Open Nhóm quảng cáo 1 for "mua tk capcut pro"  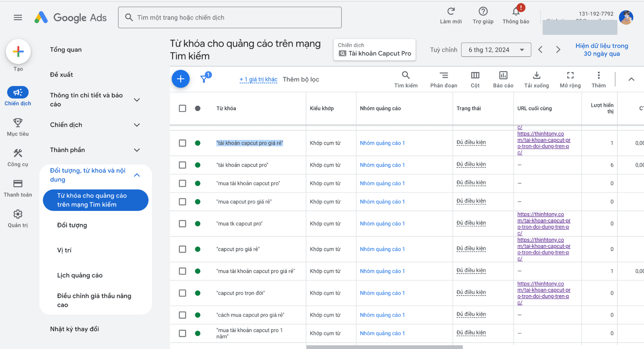click(382, 224)
